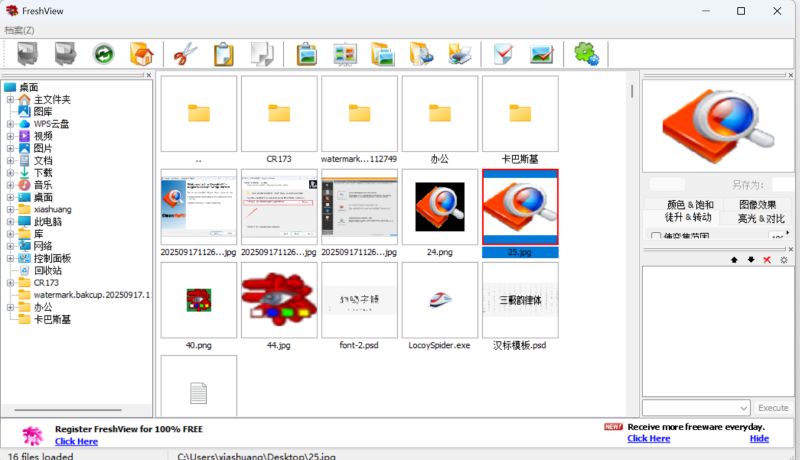The image size is (800, 460).
Task: Select 控制面板 in the folder tree
Action: click(x=52, y=259)
